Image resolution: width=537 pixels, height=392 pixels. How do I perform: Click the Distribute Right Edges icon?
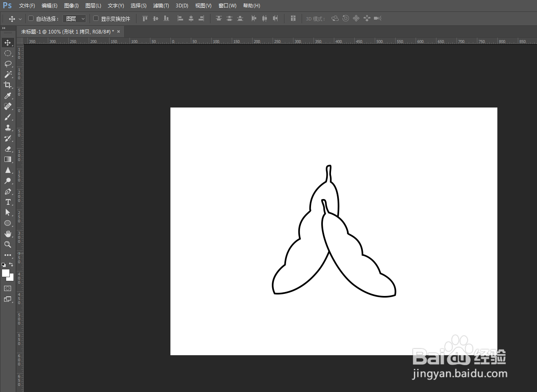pos(275,18)
